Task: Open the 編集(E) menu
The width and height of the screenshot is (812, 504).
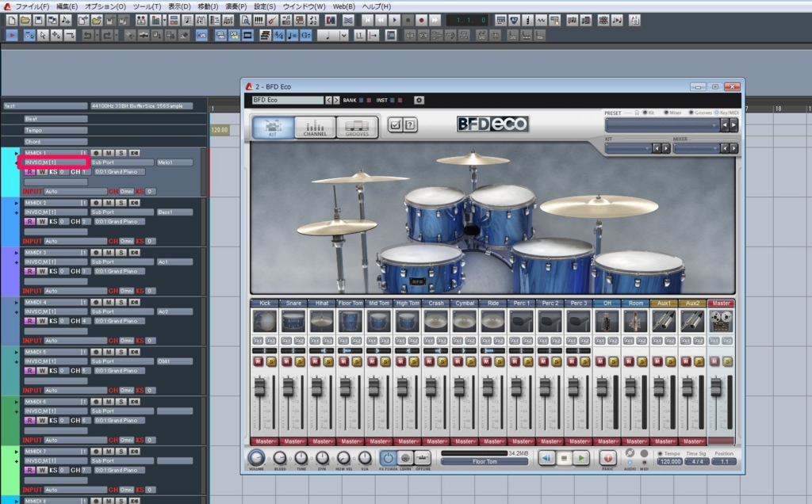Action: coord(67,6)
